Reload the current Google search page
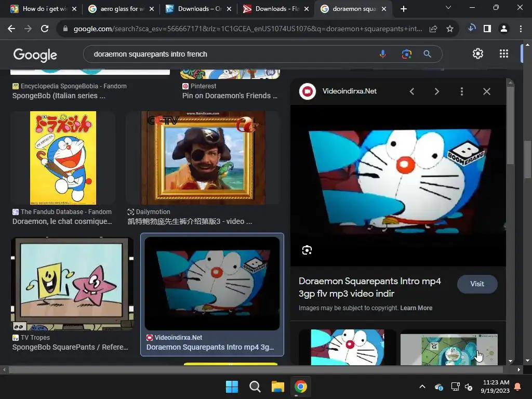 (x=45, y=29)
